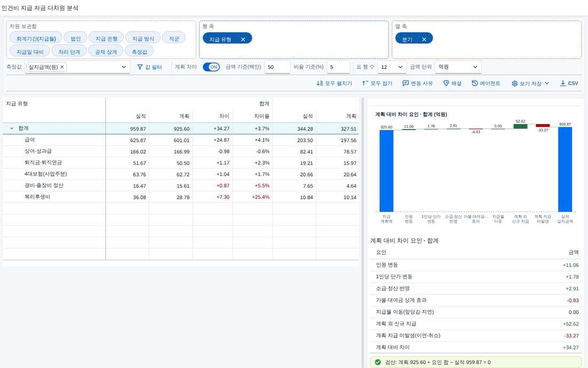588x368 pixels.
Task: Open the 금액 단위 억원 dropdown
Action: tap(458, 67)
